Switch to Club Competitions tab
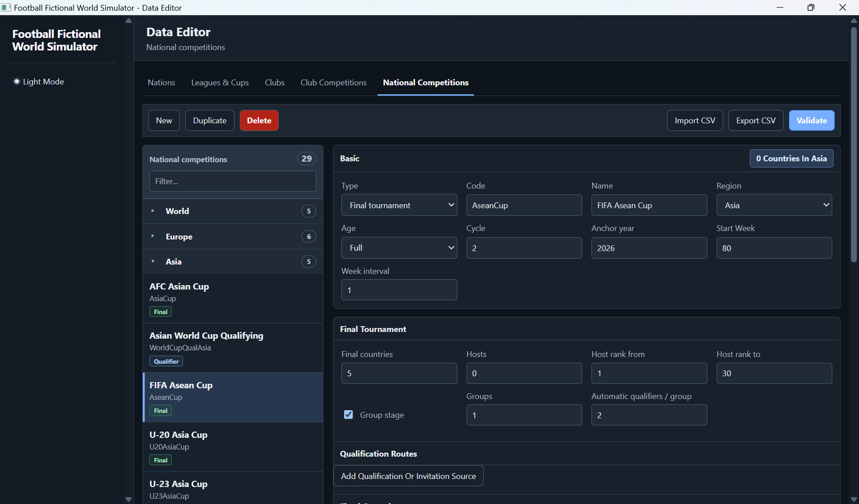This screenshot has width=859, height=504. pyautogui.click(x=334, y=83)
